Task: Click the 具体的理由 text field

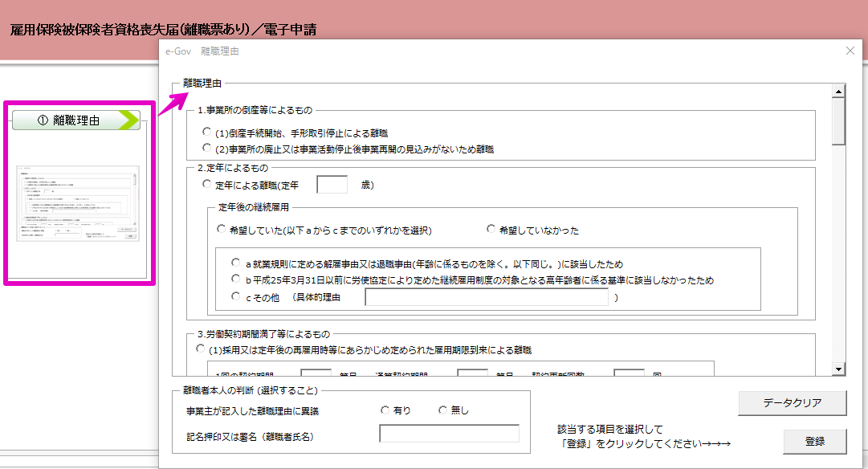Action: 487,299
